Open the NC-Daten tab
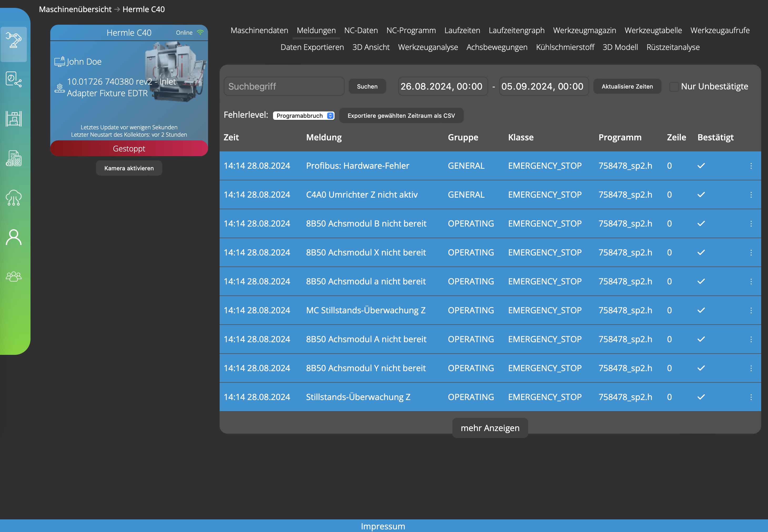This screenshot has height=532, width=768. coord(361,30)
